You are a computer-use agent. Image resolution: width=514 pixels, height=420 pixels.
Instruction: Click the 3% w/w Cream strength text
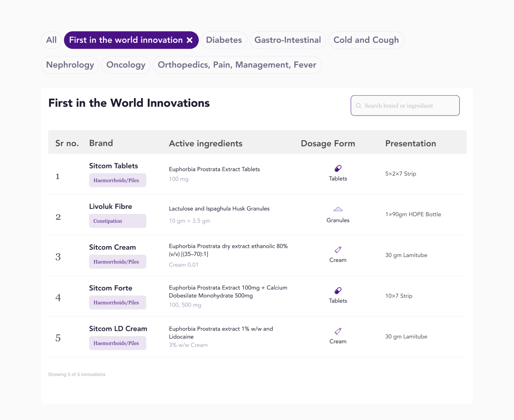click(x=188, y=345)
